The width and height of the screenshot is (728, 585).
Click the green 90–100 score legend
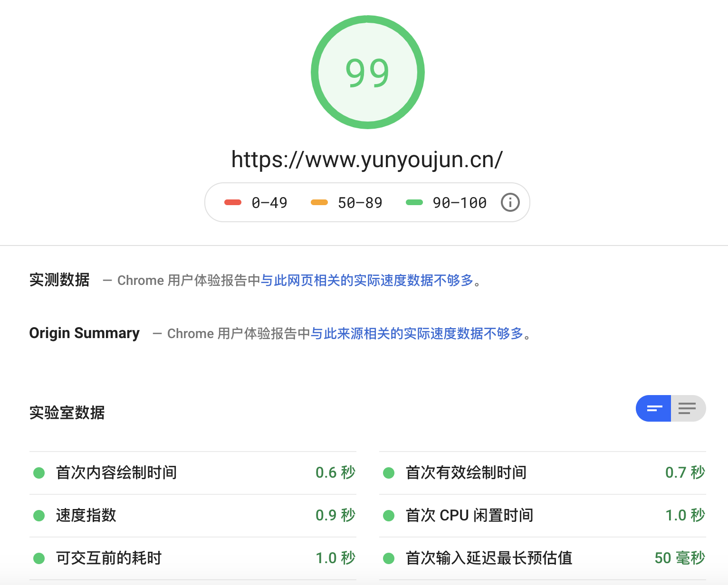(x=446, y=203)
